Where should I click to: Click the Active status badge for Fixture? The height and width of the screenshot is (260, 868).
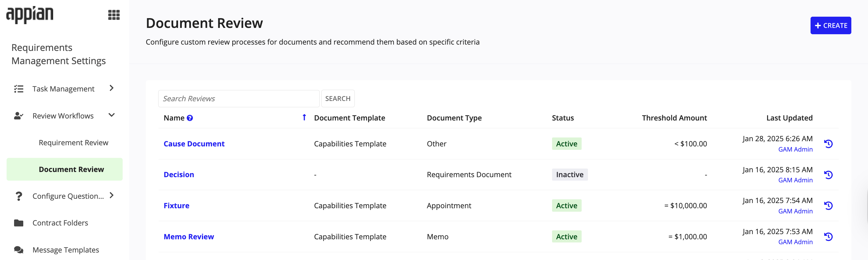(566, 206)
